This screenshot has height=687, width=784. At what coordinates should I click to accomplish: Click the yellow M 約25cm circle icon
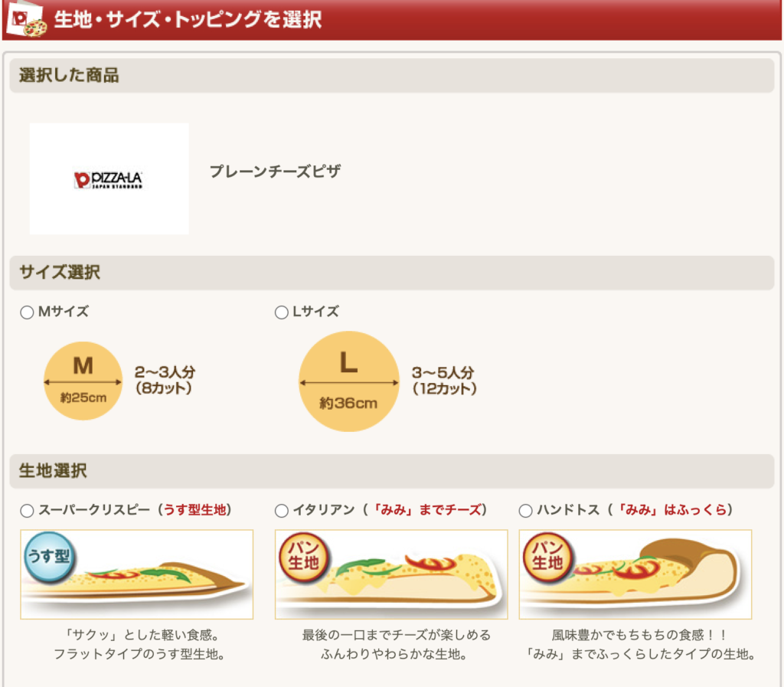click(x=83, y=381)
